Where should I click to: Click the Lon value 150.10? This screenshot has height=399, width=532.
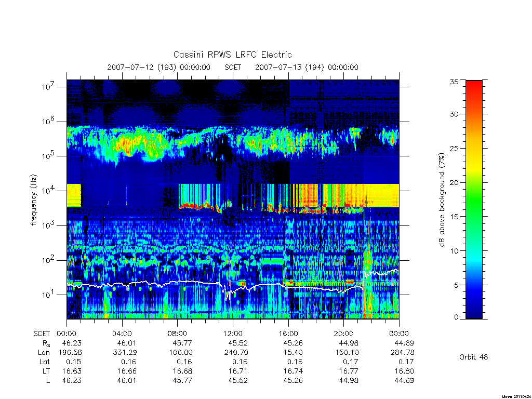click(347, 353)
